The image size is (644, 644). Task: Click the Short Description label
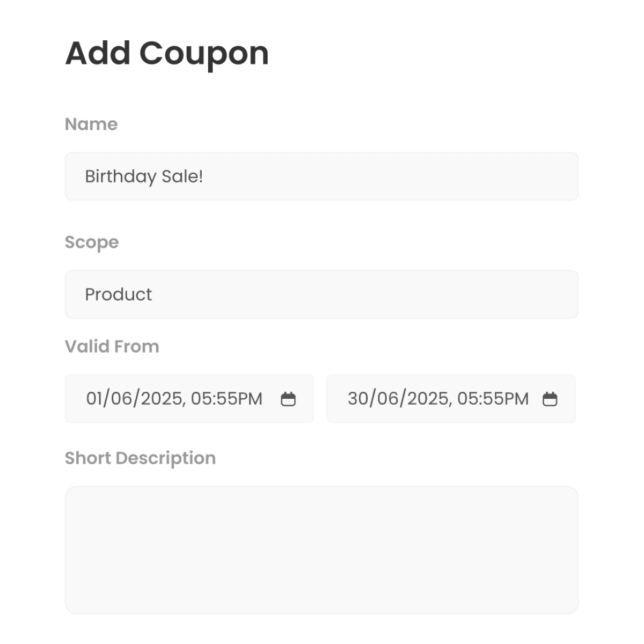click(x=140, y=458)
